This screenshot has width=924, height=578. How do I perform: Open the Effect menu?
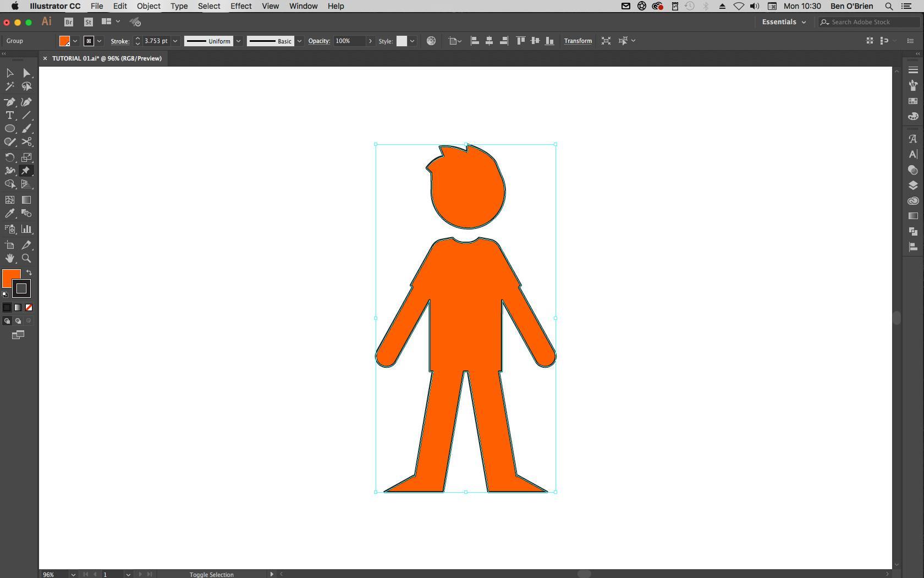241,6
